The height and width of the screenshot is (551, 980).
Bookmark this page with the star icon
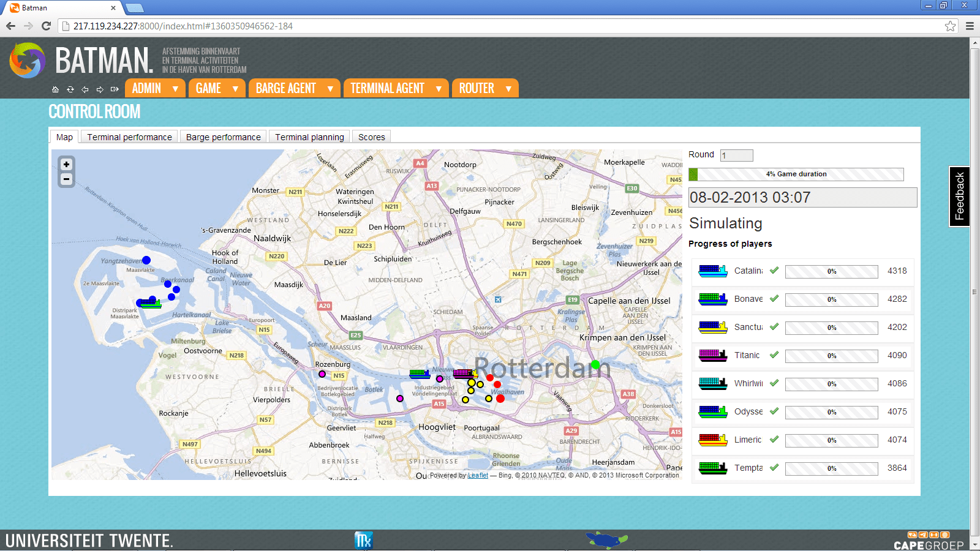point(950,26)
